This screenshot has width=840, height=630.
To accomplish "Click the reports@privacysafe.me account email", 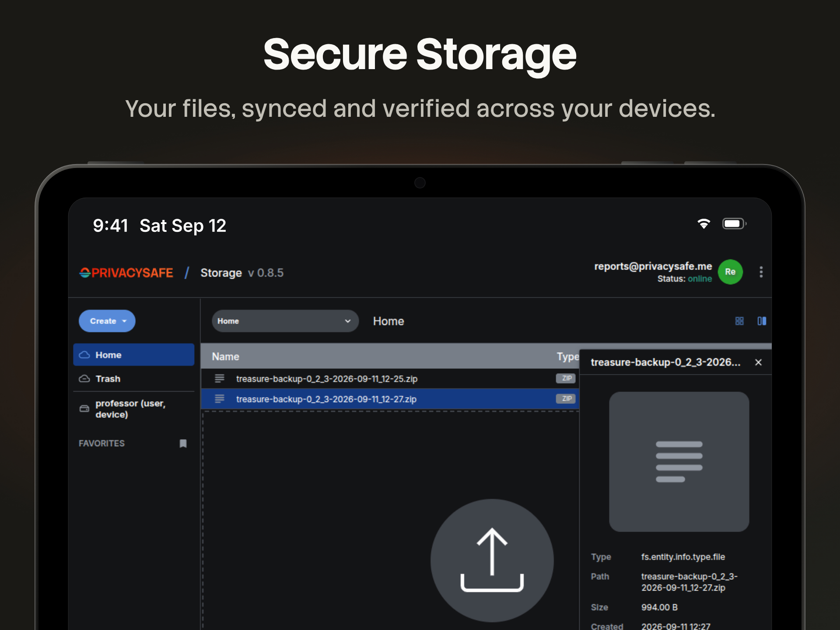I will point(653,266).
